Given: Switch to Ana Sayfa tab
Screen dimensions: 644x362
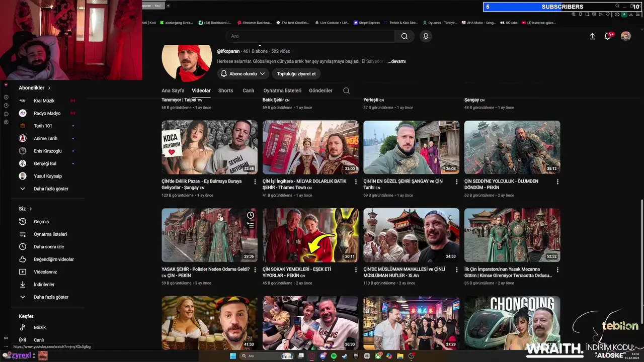Looking at the screenshot, I should click(x=173, y=90).
